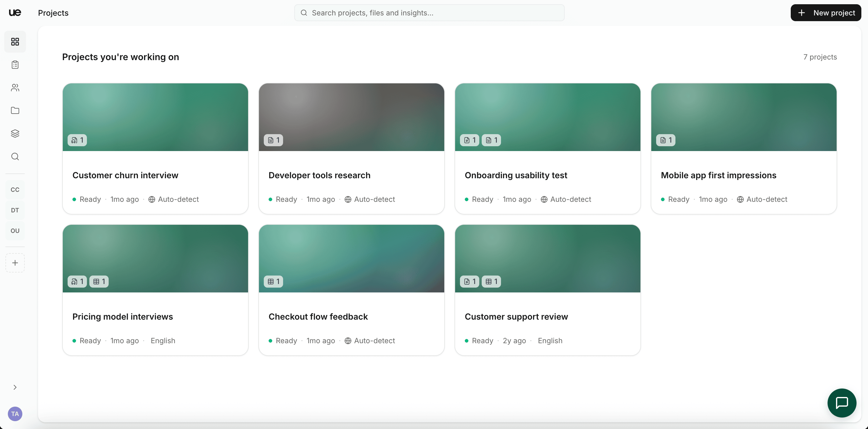Open the people icon in sidebar

(15, 88)
